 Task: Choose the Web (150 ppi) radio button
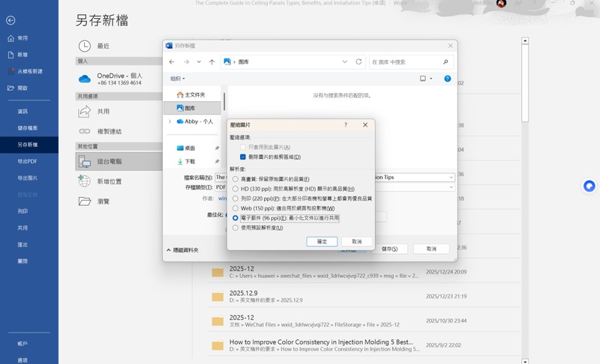pos(235,208)
